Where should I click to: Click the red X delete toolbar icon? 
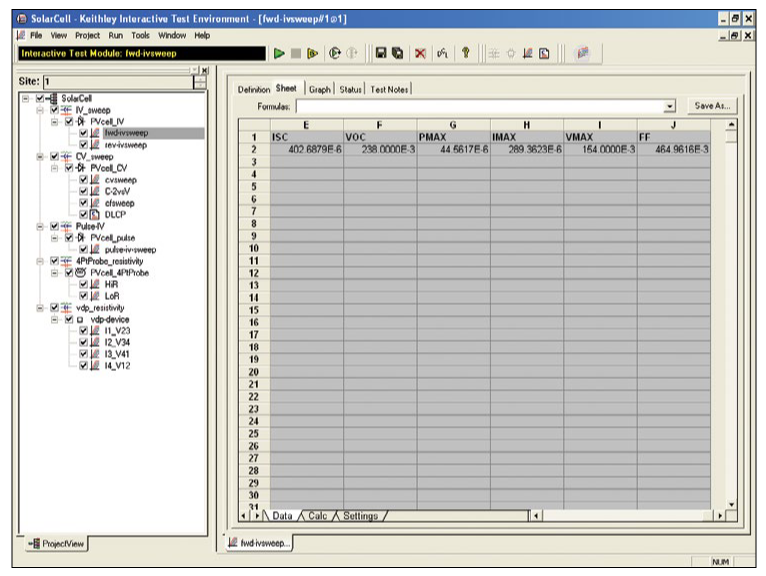(x=421, y=52)
